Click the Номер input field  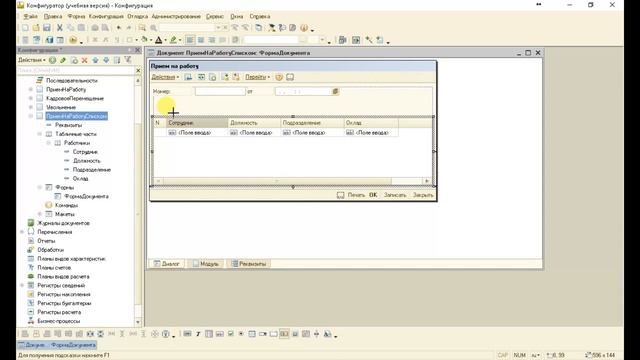(220, 92)
